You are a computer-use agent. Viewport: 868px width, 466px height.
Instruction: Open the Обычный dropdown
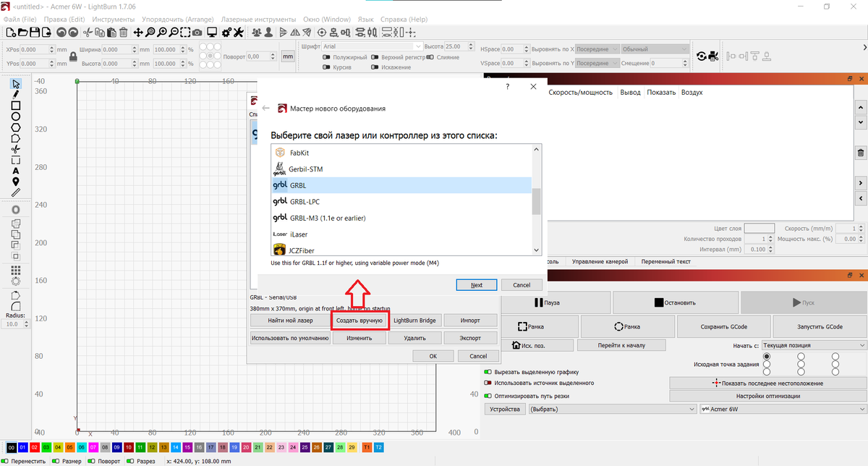[x=655, y=48]
